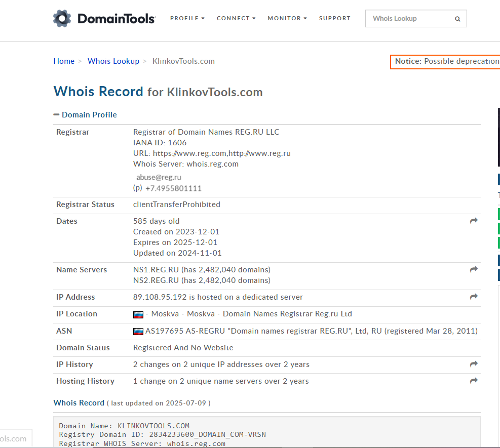Click the Domain Name: KLINKOVTOOLS.COM raw record line
The width and height of the screenshot is (500, 448).
click(x=124, y=426)
